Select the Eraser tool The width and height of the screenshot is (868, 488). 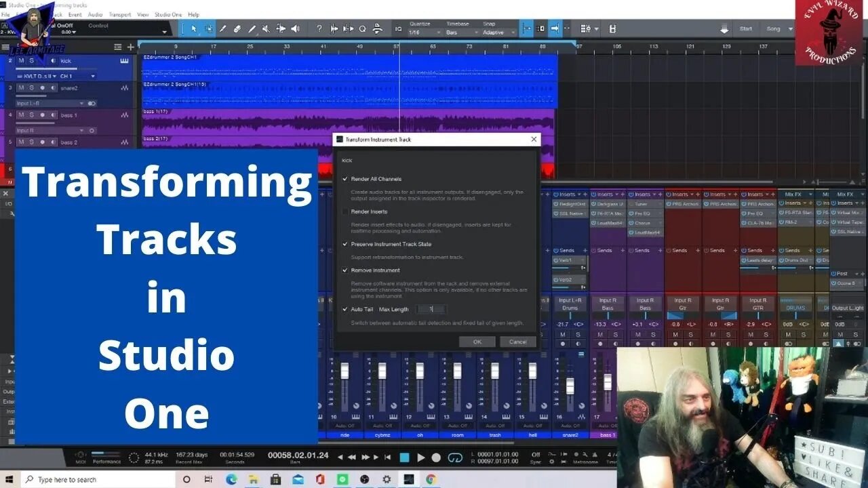tap(237, 28)
